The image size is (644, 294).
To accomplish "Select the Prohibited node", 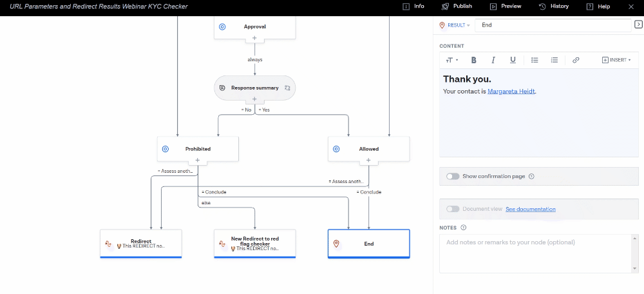I will 198,149.
